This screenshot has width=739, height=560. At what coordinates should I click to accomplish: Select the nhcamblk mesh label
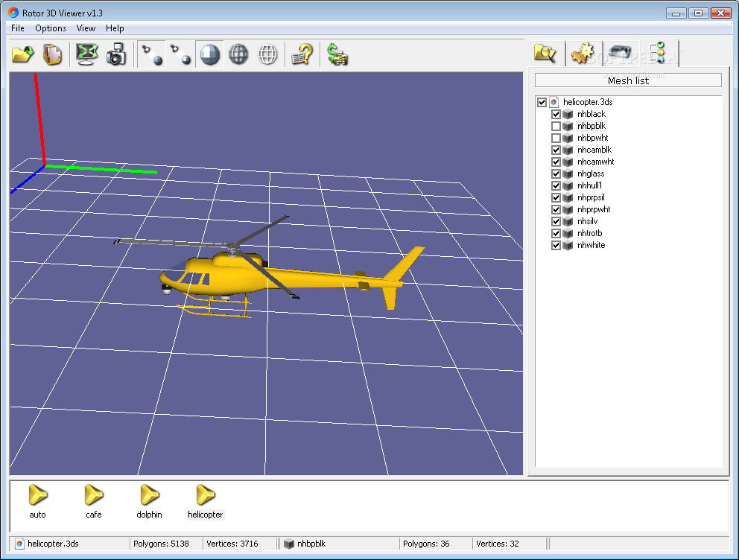click(x=594, y=150)
